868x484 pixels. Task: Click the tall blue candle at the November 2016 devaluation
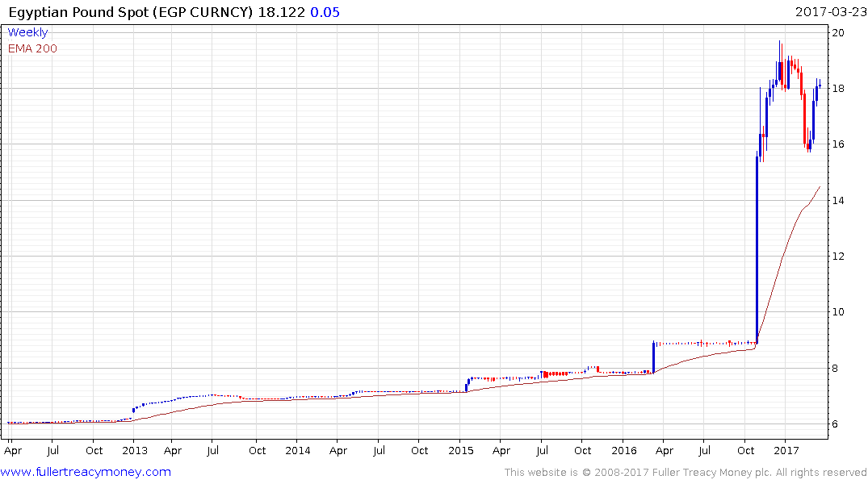pyautogui.click(x=757, y=249)
